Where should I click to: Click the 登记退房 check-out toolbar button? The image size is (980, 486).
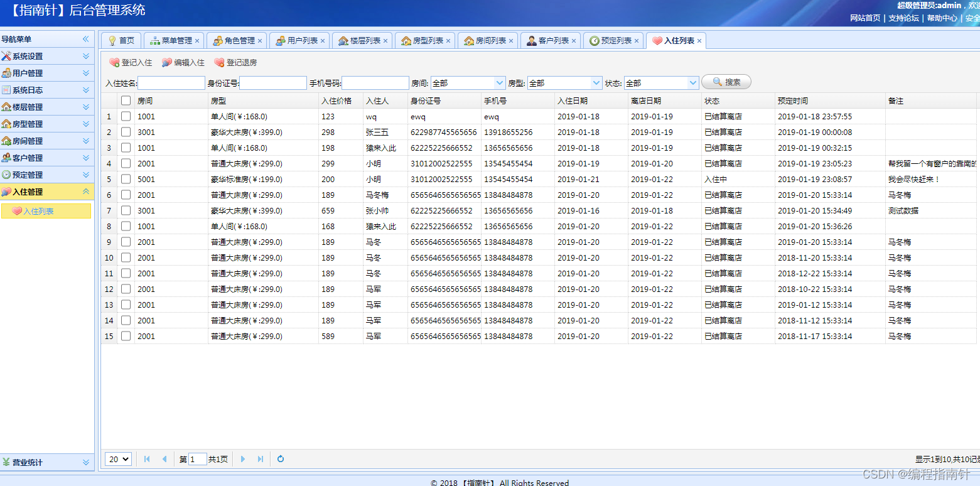236,63
